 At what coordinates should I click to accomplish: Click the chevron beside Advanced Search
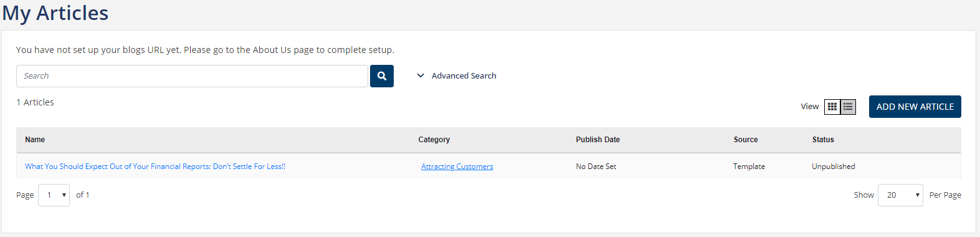pos(421,76)
